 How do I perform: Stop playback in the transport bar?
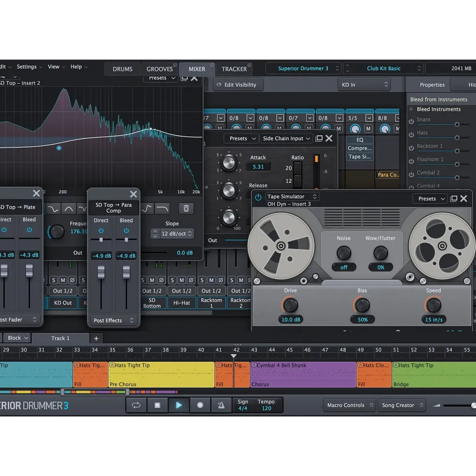tap(157, 405)
